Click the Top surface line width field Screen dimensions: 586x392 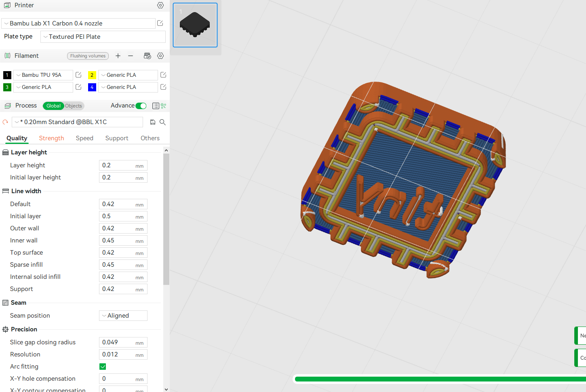(123, 253)
